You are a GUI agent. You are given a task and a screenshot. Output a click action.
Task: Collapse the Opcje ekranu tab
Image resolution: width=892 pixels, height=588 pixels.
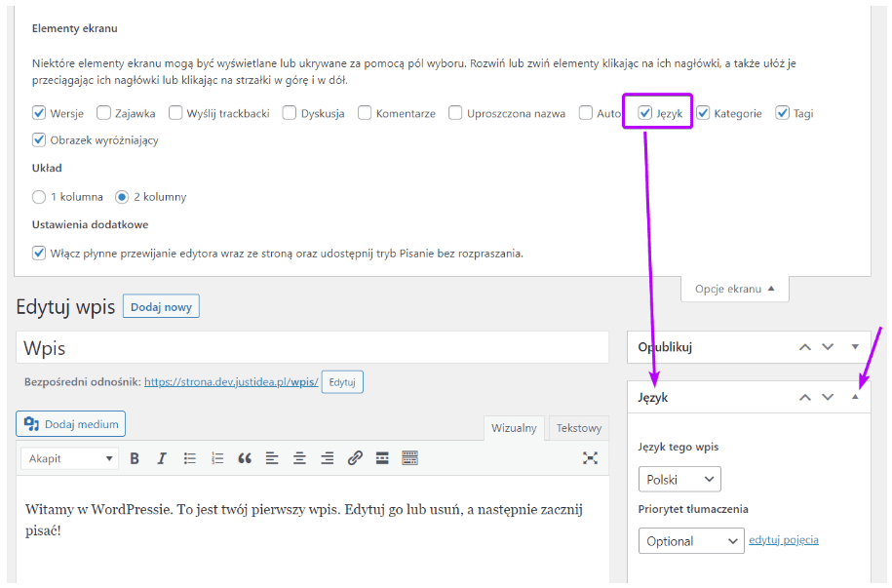pyautogui.click(x=734, y=289)
